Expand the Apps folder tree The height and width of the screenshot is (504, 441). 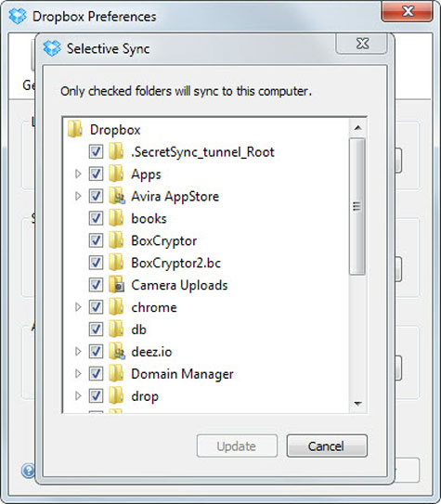(x=78, y=174)
